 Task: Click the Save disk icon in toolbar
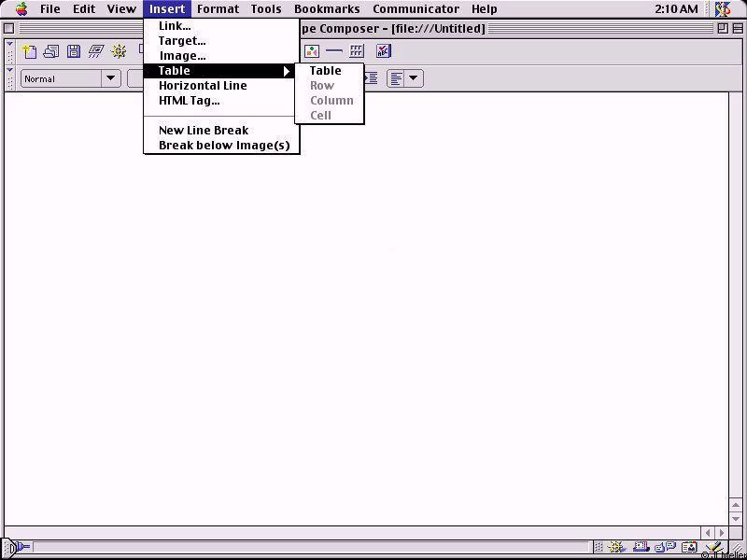coord(74,51)
